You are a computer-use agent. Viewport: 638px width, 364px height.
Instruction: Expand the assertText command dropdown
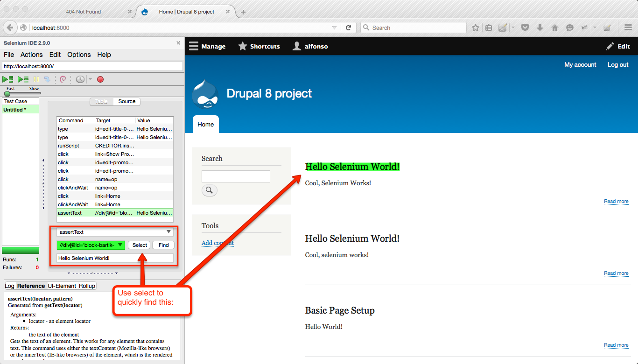(x=168, y=232)
